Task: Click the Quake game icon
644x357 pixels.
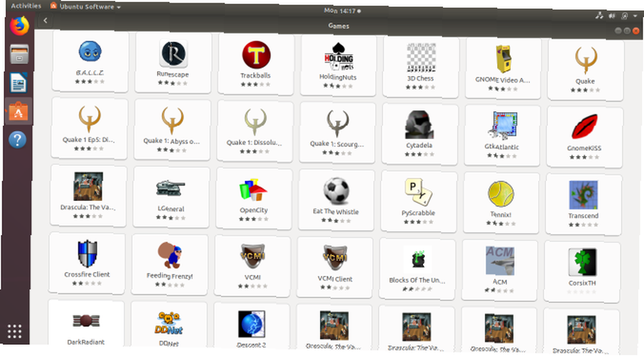Action: [x=585, y=61]
